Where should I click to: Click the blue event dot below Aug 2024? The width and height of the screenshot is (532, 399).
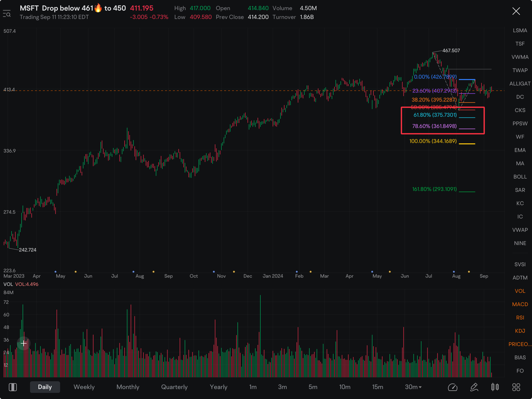click(x=454, y=272)
